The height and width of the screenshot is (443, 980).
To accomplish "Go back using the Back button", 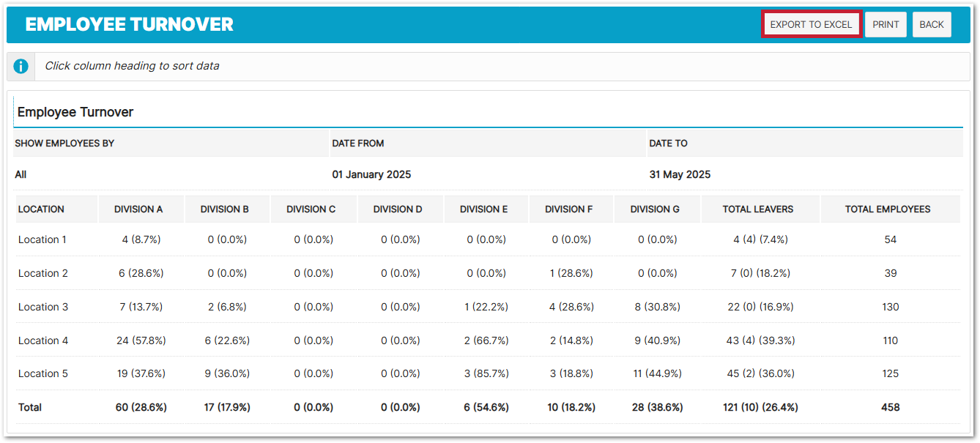I will [931, 24].
